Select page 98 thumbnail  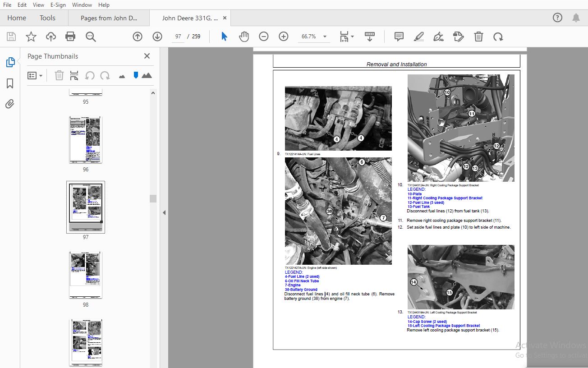tap(86, 275)
